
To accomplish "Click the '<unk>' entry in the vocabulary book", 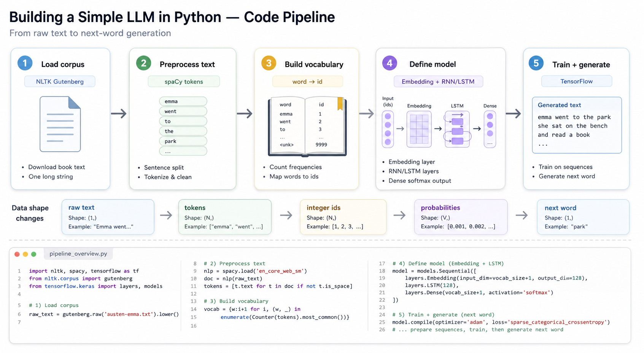I will click(286, 144).
